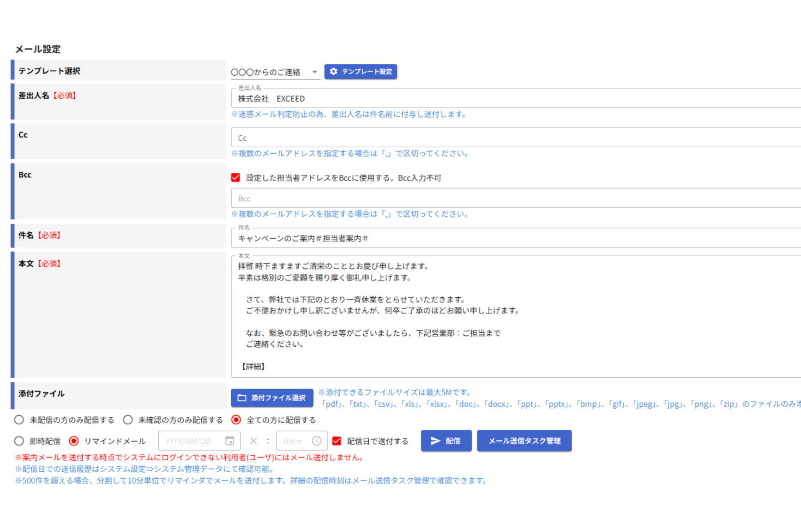Click the red 案内メールを送付する warning text

190,457
